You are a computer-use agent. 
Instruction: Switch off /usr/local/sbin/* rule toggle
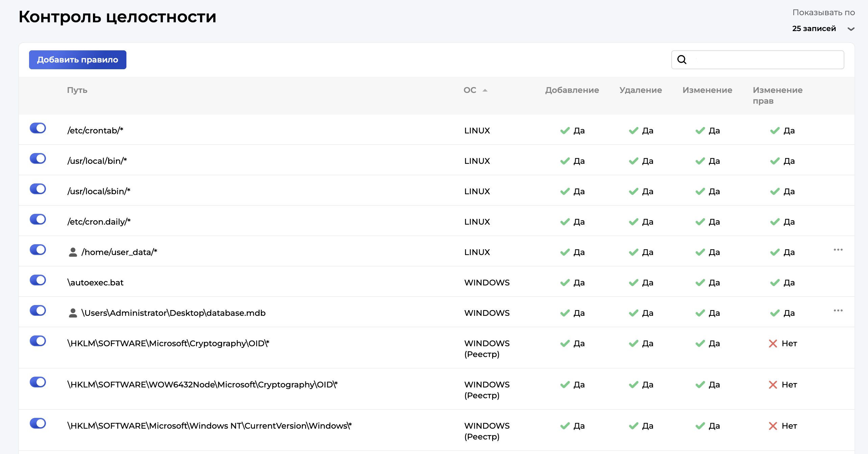38,189
